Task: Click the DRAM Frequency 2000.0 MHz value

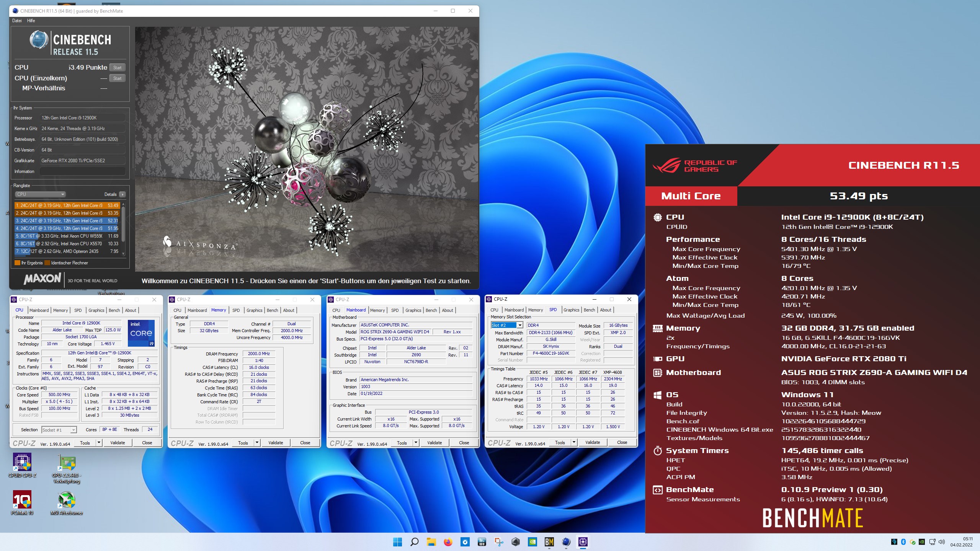Action: (259, 354)
